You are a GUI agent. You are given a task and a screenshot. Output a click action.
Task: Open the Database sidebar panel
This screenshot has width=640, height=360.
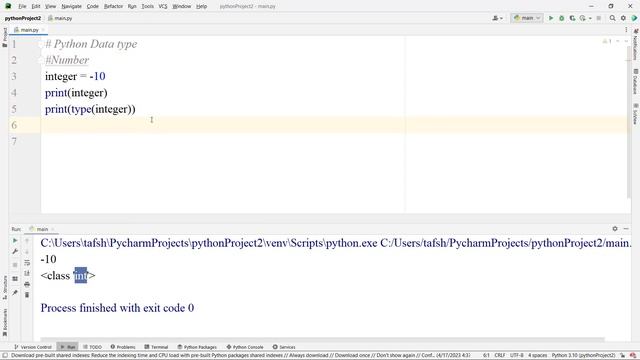tap(636, 82)
